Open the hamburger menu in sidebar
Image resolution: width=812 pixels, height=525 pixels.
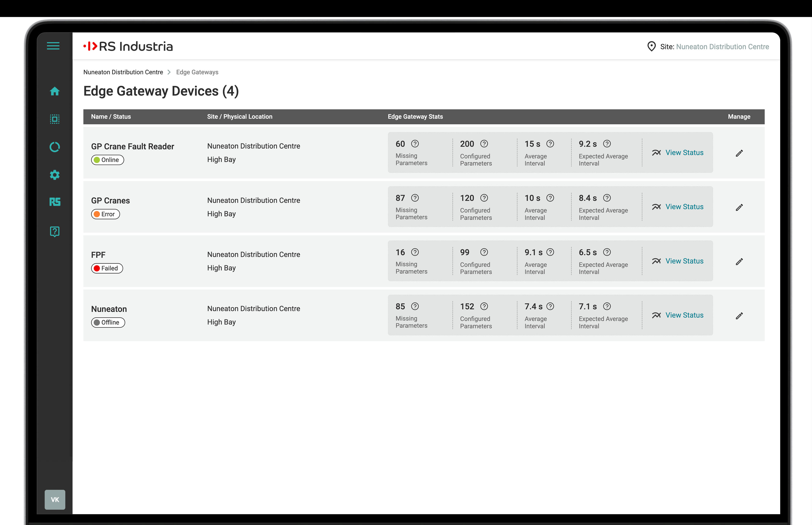coord(53,46)
